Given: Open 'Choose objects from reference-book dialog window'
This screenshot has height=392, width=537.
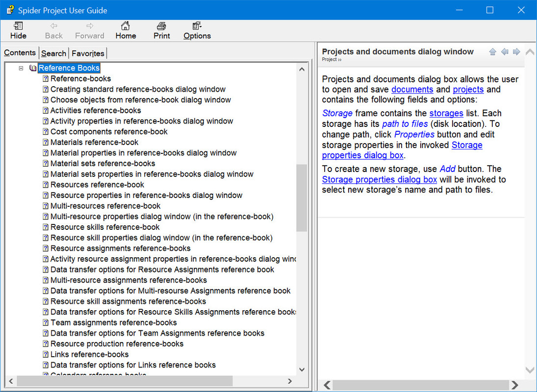Looking at the screenshot, I should [x=140, y=100].
